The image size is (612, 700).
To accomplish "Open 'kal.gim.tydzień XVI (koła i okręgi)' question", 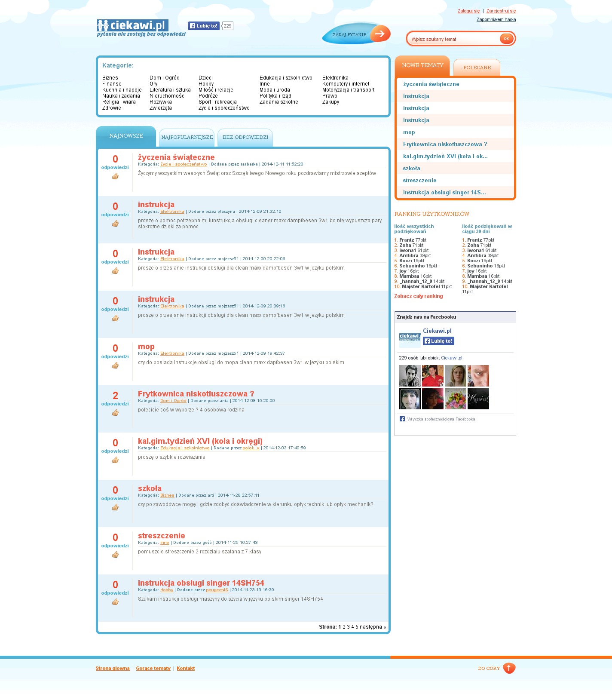I will 200,441.
